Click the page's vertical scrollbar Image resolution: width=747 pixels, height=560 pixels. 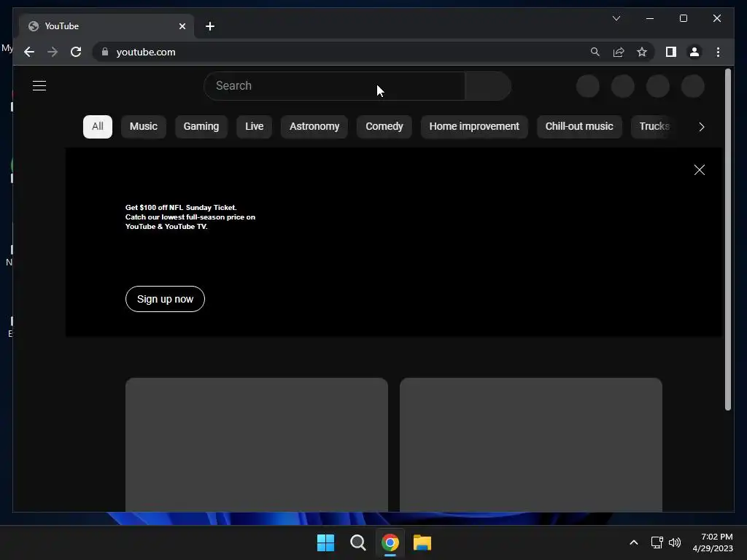(727, 239)
